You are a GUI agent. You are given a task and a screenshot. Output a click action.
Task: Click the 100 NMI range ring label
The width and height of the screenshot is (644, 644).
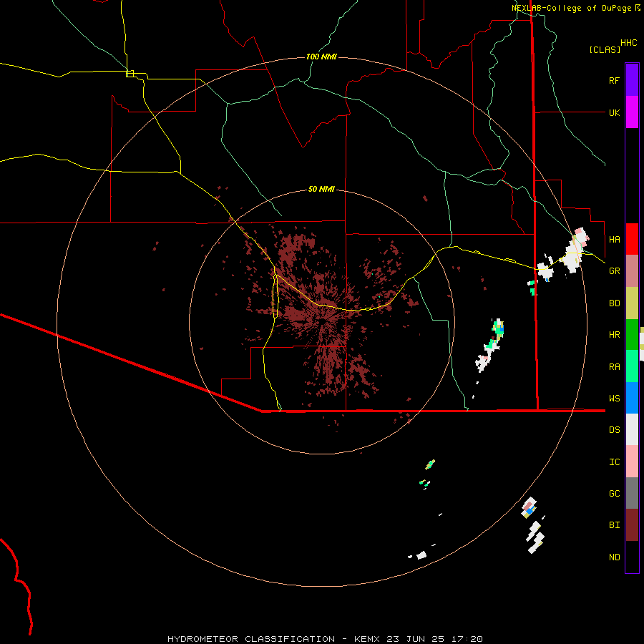pyautogui.click(x=321, y=57)
